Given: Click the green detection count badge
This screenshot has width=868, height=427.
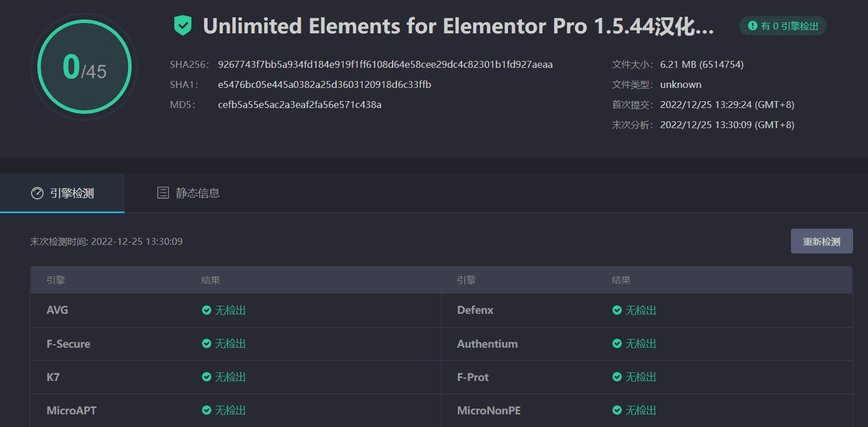Looking at the screenshot, I should pyautogui.click(x=782, y=26).
